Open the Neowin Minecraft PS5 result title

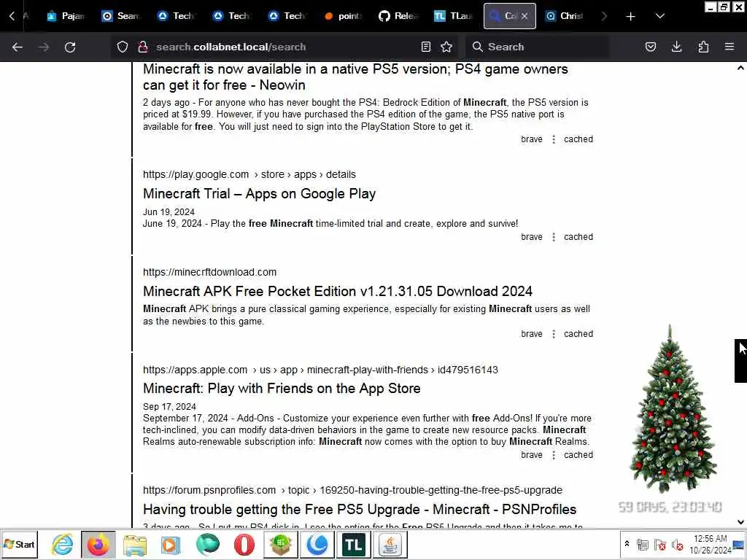click(355, 77)
